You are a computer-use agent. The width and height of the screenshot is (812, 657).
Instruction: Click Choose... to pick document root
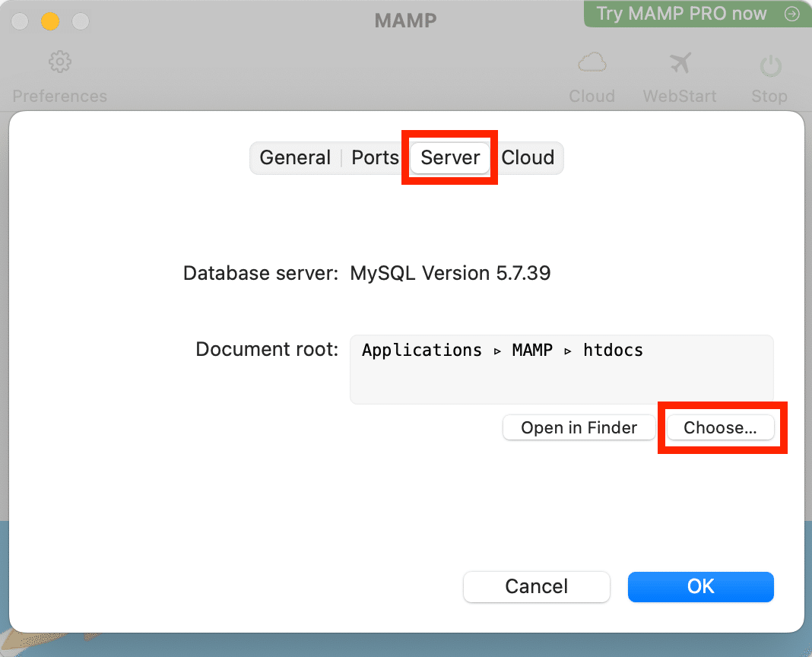click(x=720, y=427)
